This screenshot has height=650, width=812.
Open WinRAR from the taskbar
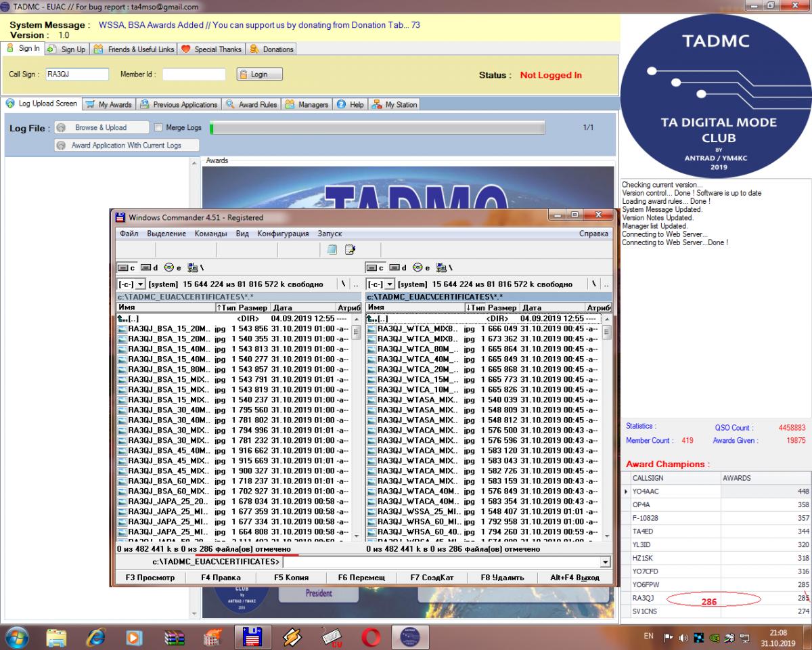(x=175, y=636)
